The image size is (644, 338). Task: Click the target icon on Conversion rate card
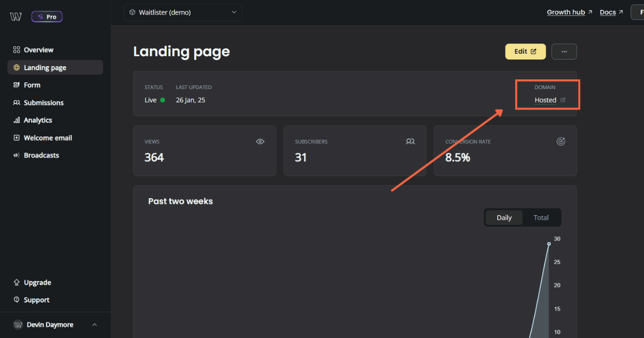(x=561, y=141)
